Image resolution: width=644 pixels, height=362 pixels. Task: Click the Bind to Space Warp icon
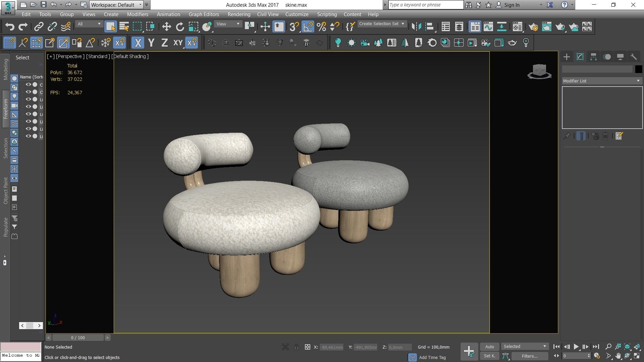click(66, 27)
